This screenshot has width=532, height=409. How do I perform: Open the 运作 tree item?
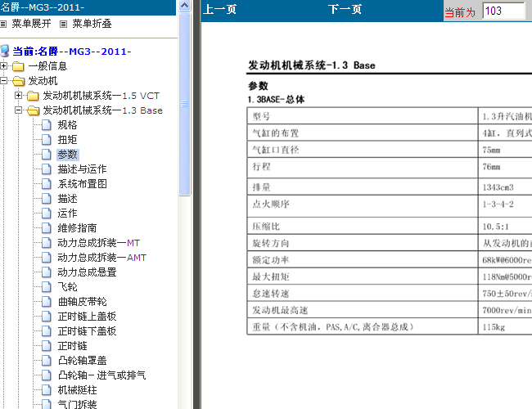pyautogui.click(x=67, y=213)
